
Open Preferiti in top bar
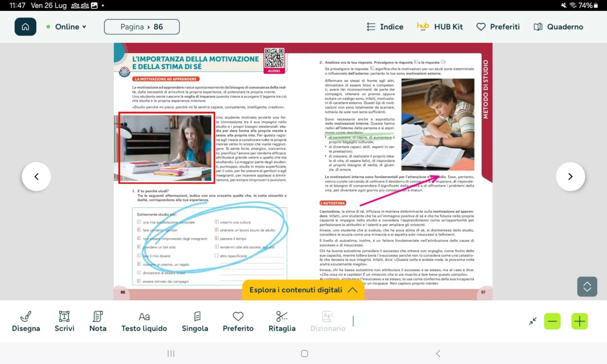pyautogui.click(x=498, y=27)
